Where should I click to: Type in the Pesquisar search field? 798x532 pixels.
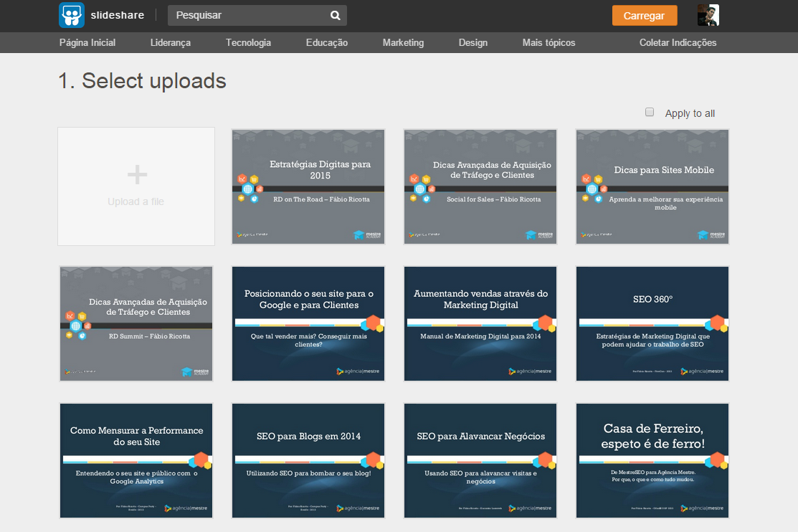247,15
